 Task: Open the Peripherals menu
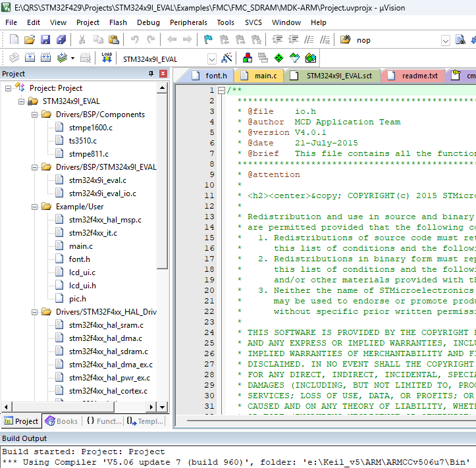click(188, 22)
